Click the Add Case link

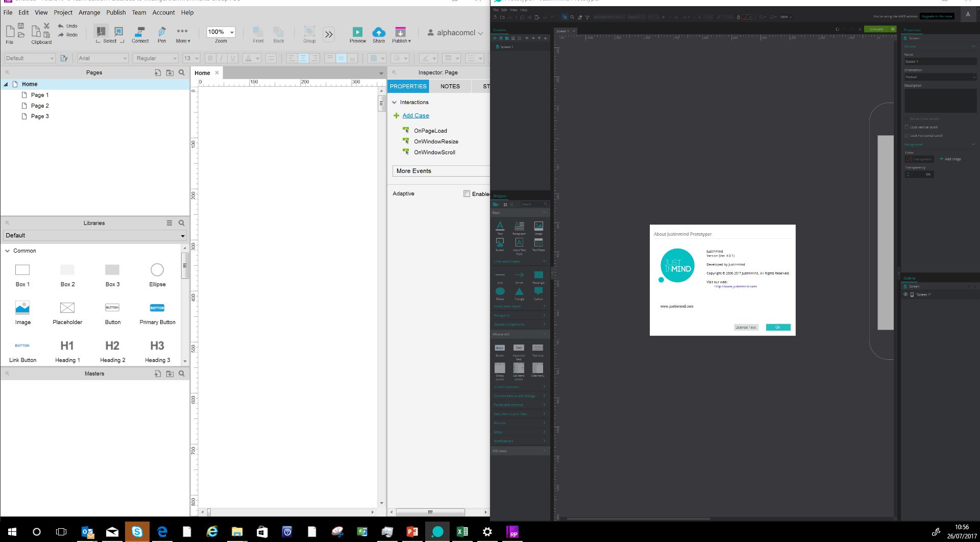[x=415, y=116]
